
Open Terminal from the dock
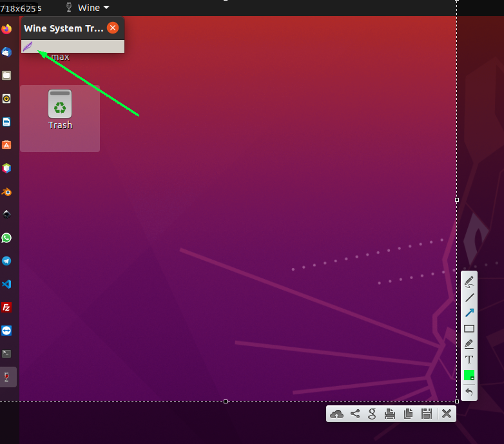point(6,354)
